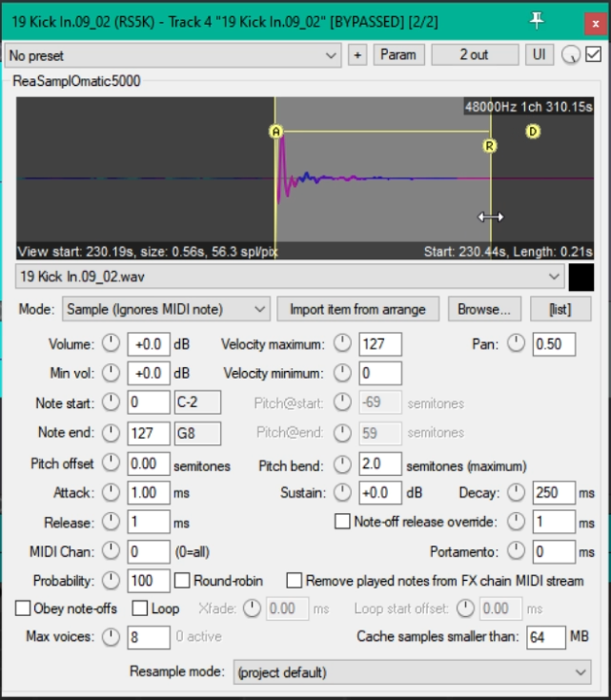The image size is (611, 700).
Task: Click the Pan knob
Action: 516,343
